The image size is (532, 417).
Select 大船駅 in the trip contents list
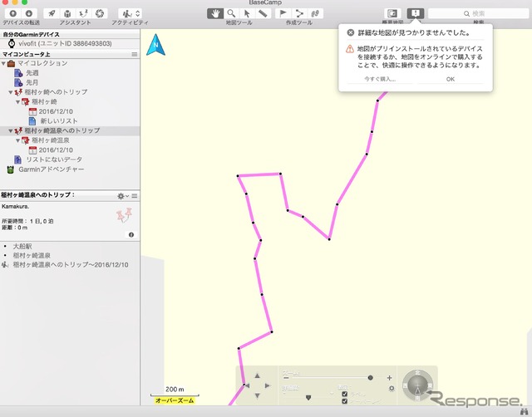pos(22,247)
